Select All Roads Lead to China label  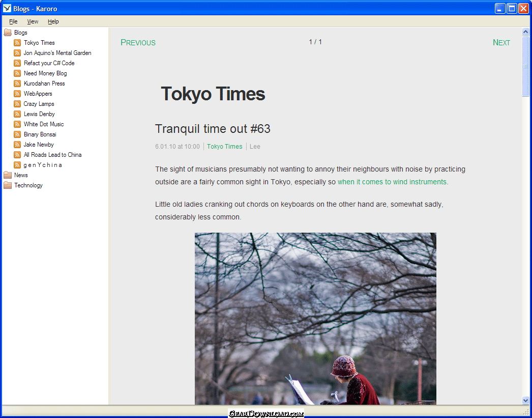[x=52, y=155]
